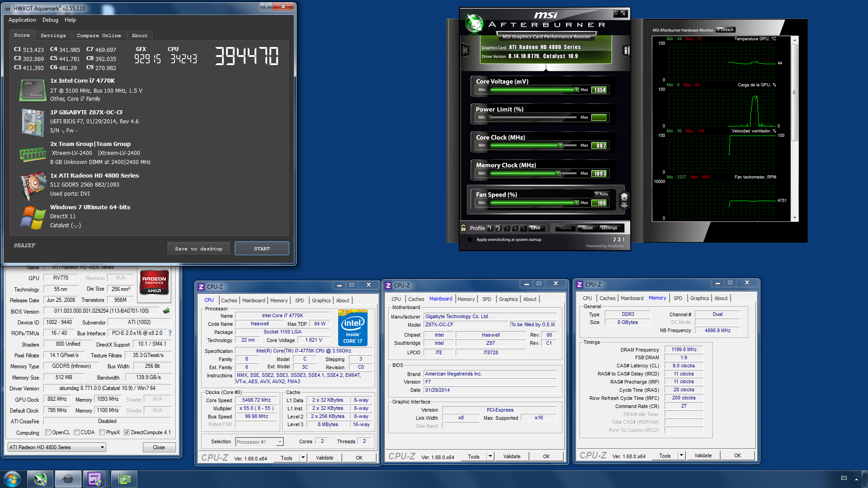868x488 pixels.
Task: Click the START benchmark button
Action: pyautogui.click(x=262, y=249)
